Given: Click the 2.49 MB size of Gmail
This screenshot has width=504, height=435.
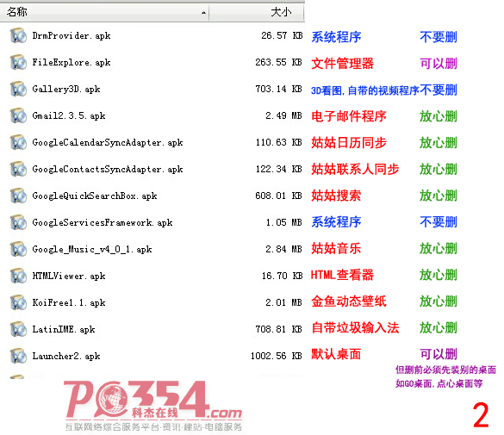Looking at the screenshot, I should 283,115.
